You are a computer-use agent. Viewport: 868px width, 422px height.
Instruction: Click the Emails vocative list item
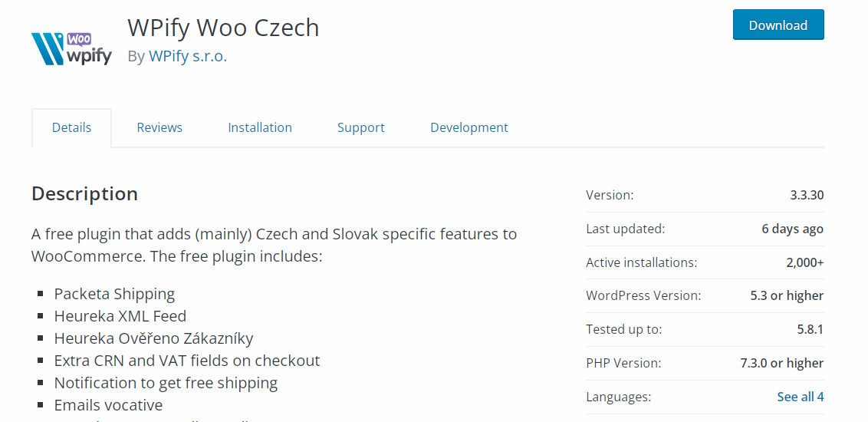[109, 405]
